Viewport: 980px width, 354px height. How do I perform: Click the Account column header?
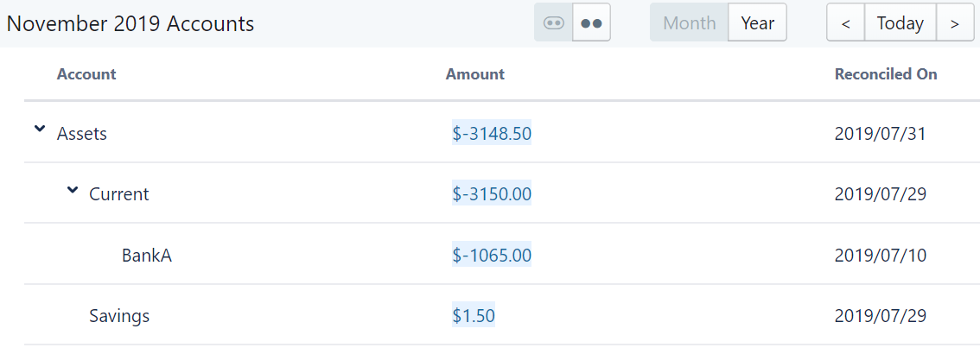(x=86, y=74)
